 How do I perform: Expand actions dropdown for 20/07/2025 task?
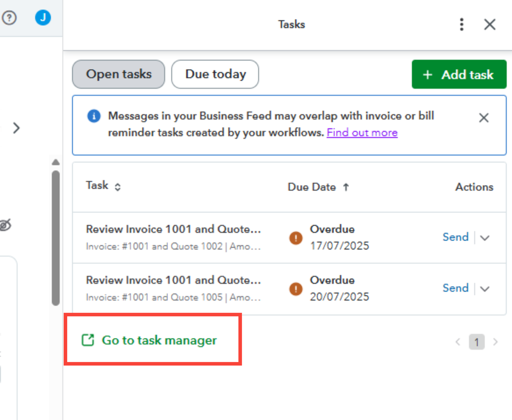pos(485,289)
